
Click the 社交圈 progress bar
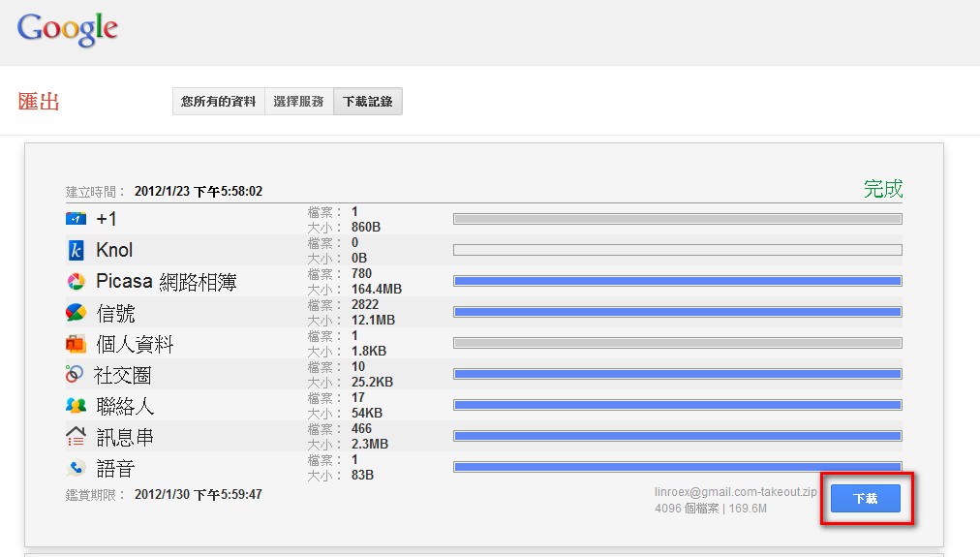click(x=678, y=374)
